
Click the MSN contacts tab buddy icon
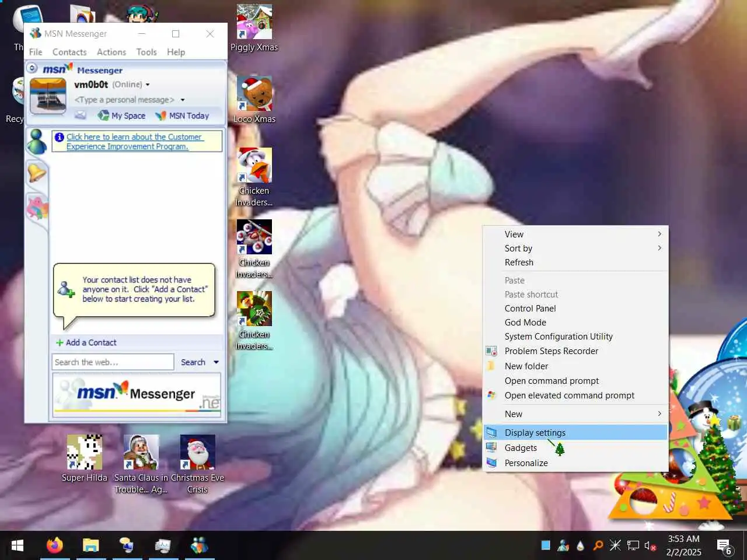(x=37, y=142)
